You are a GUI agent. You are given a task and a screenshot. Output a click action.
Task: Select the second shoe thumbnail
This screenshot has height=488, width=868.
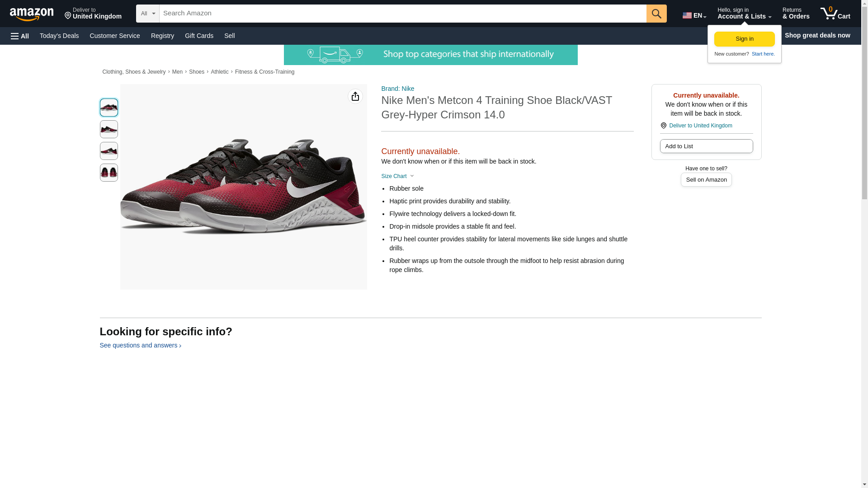point(108,129)
